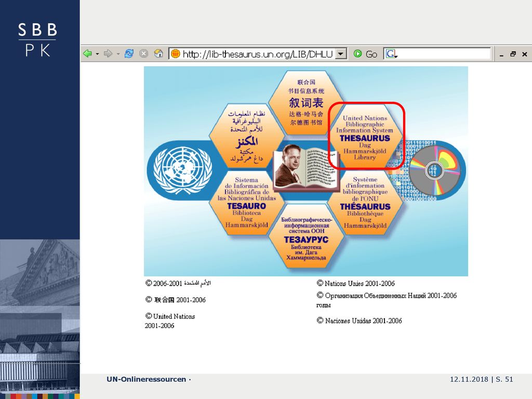The image size is (532, 399).
Task: Refresh the page with the reload icon
Action: [129, 54]
